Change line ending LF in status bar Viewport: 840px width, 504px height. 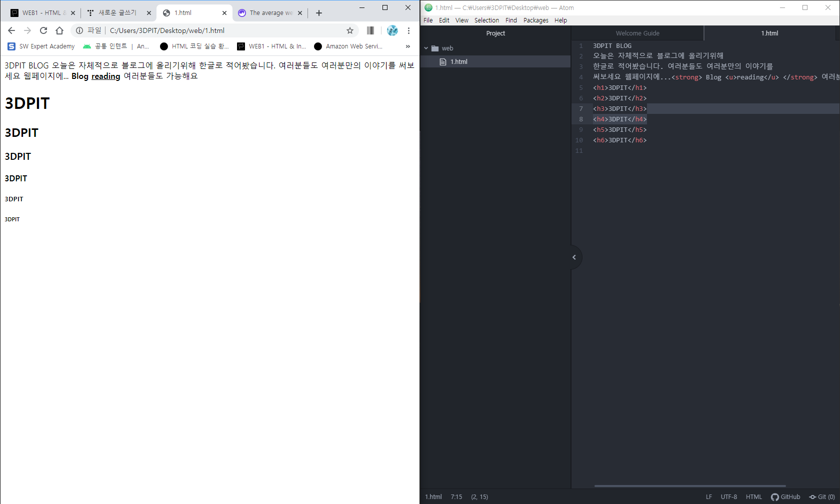coord(709,497)
